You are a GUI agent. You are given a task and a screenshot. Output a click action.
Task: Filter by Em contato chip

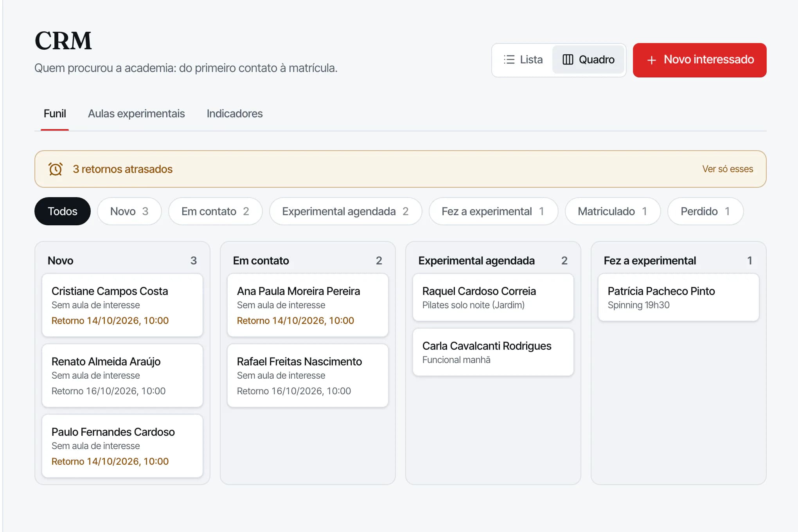pos(215,211)
